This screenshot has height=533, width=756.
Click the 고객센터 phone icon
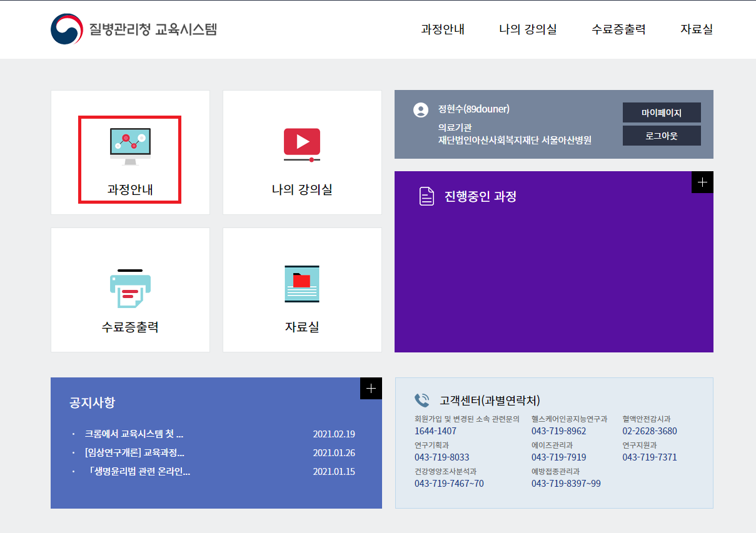[422, 401]
